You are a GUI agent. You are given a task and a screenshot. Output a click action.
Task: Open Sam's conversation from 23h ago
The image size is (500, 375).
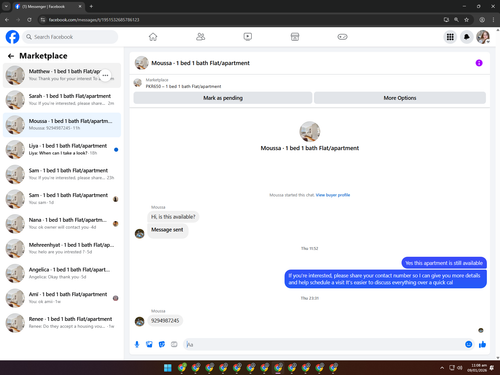pos(62,174)
